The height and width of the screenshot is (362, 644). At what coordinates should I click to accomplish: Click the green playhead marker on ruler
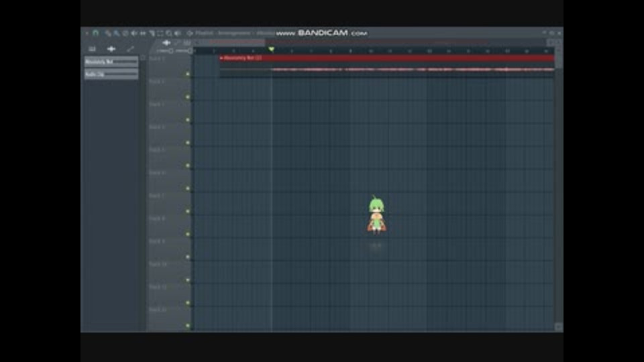(271, 49)
